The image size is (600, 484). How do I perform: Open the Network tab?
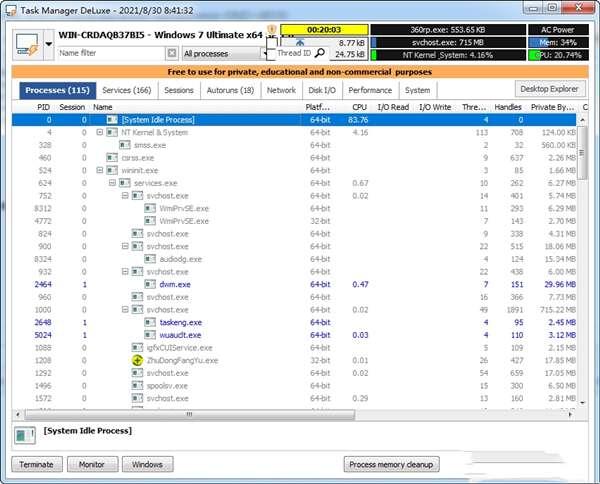click(x=281, y=90)
